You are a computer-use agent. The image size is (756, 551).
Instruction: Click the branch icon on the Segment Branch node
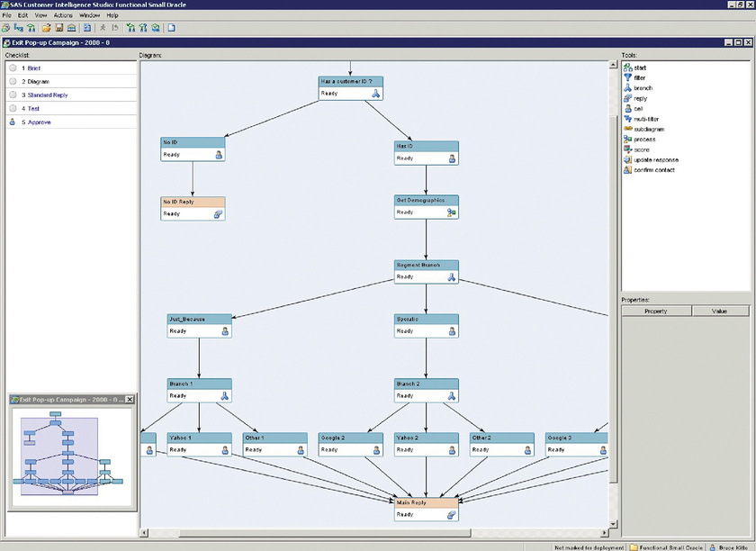tap(451, 275)
